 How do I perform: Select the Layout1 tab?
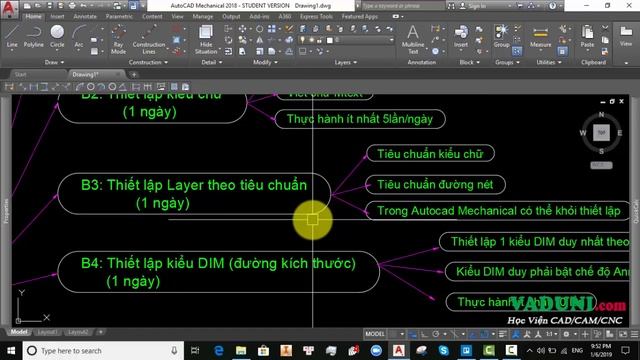tap(47, 332)
